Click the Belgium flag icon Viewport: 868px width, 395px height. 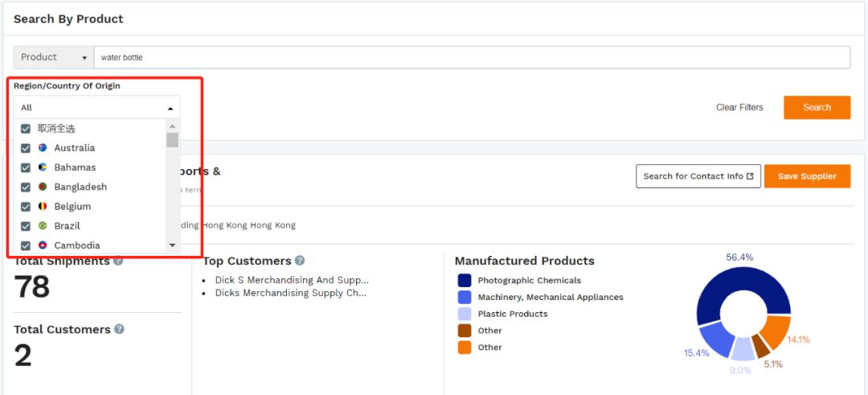(43, 207)
